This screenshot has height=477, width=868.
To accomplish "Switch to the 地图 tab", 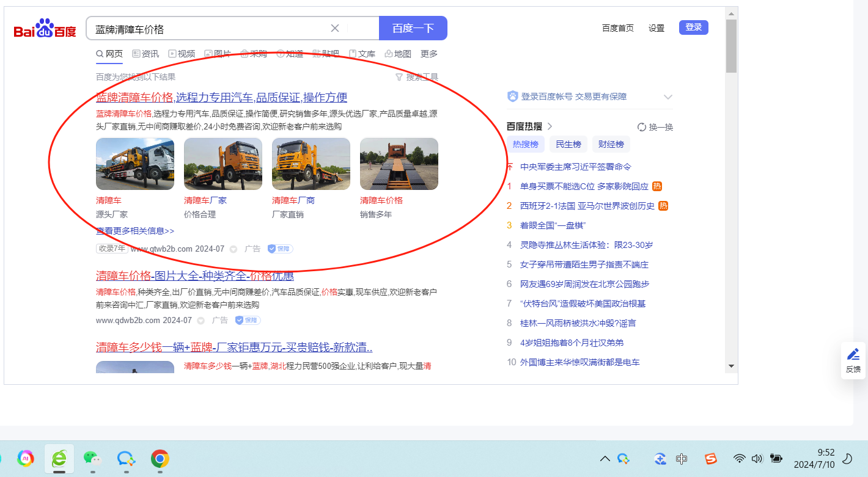I will 398,54.
